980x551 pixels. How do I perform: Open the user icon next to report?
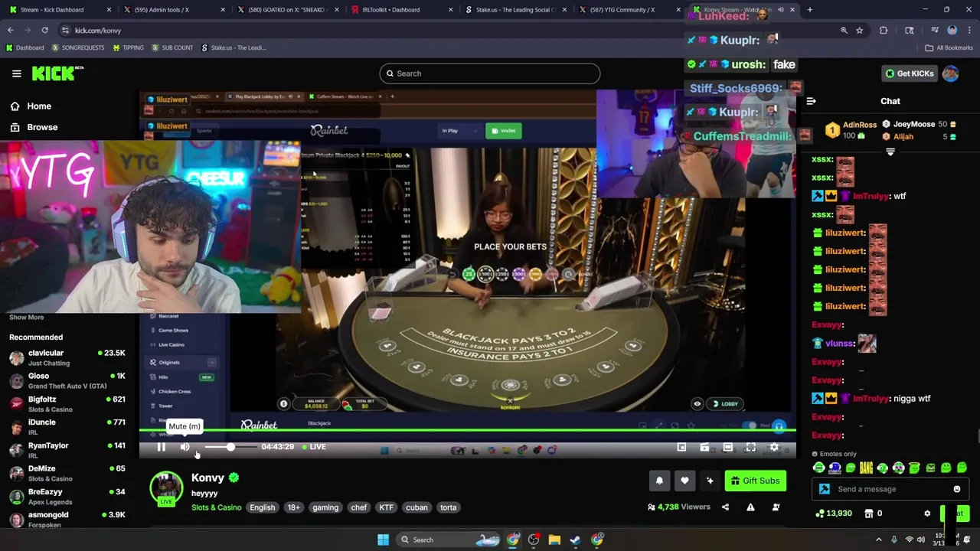pos(776,507)
